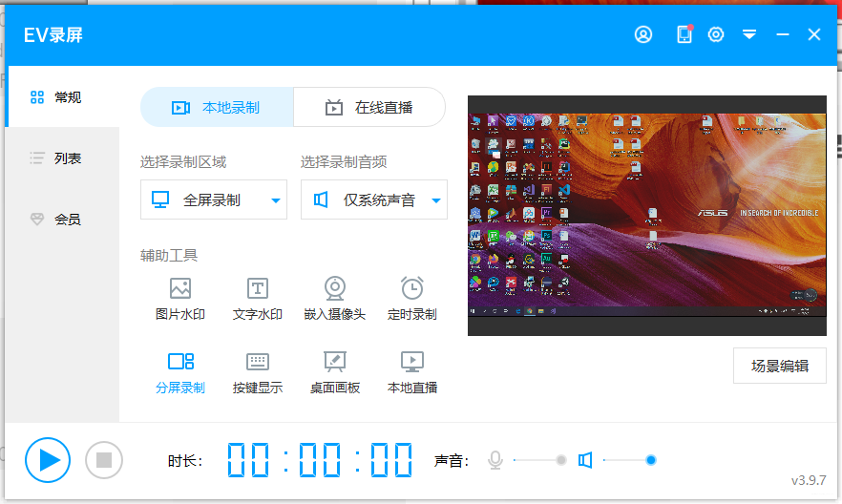This screenshot has width=842, height=504.
Task: Click the 00:00:00 duration timer display
Action: [x=320, y=460]
